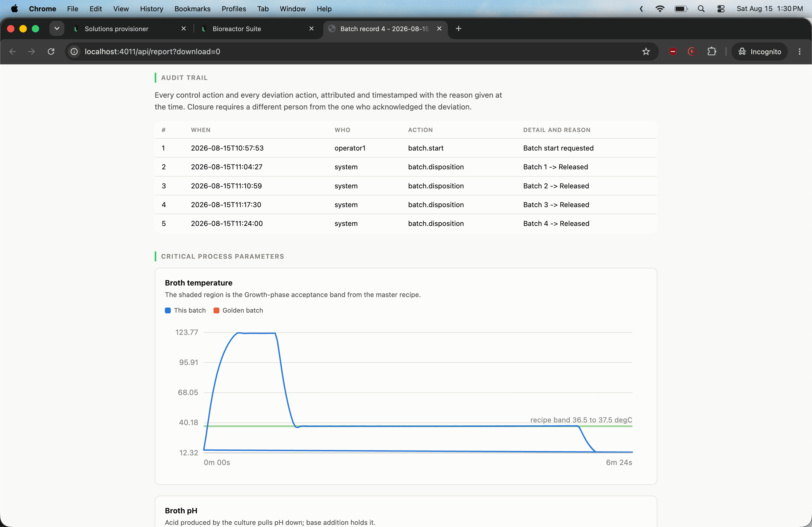Click the AUDIT TRAIL section heading
The height and width of the screenshot is (527, 812).
point(184,78)
